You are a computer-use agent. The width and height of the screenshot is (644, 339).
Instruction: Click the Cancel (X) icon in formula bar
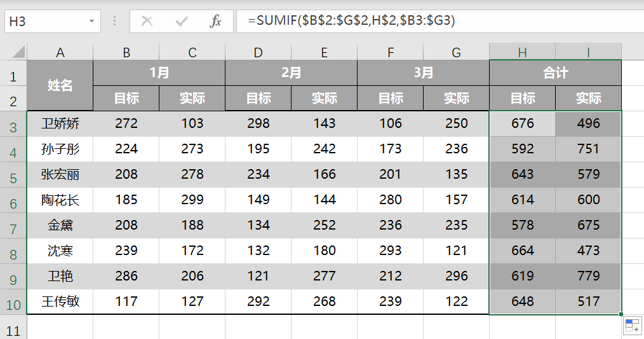click(147, 22)
